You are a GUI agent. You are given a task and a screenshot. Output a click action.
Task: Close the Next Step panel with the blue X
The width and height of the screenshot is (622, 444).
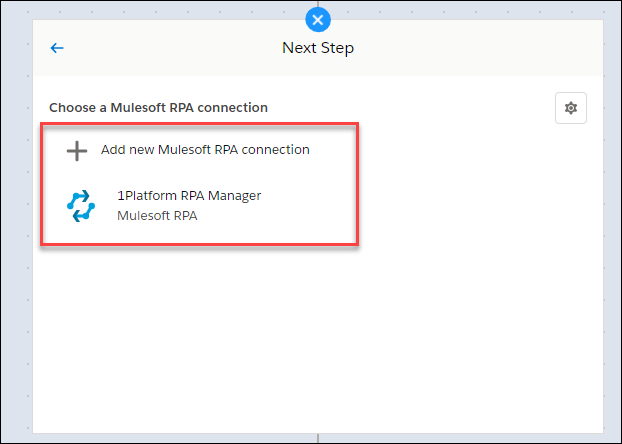318,19
